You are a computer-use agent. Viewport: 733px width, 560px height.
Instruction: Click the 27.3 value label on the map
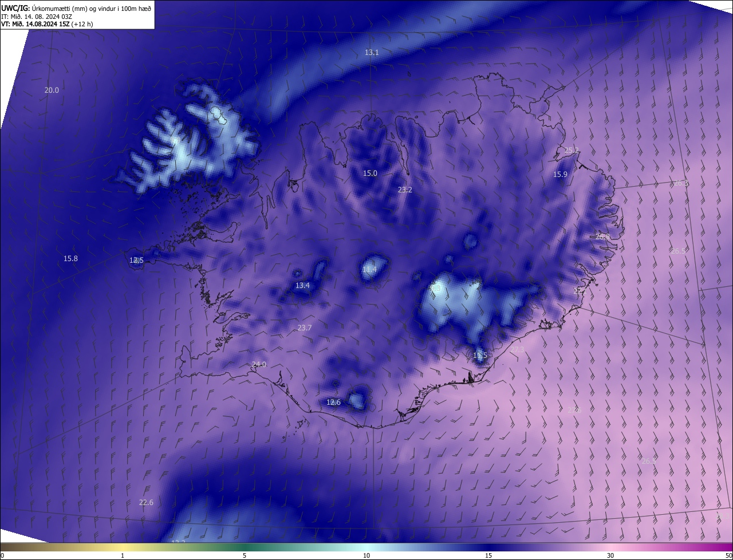pyautogui.click(x=517, y=349)
